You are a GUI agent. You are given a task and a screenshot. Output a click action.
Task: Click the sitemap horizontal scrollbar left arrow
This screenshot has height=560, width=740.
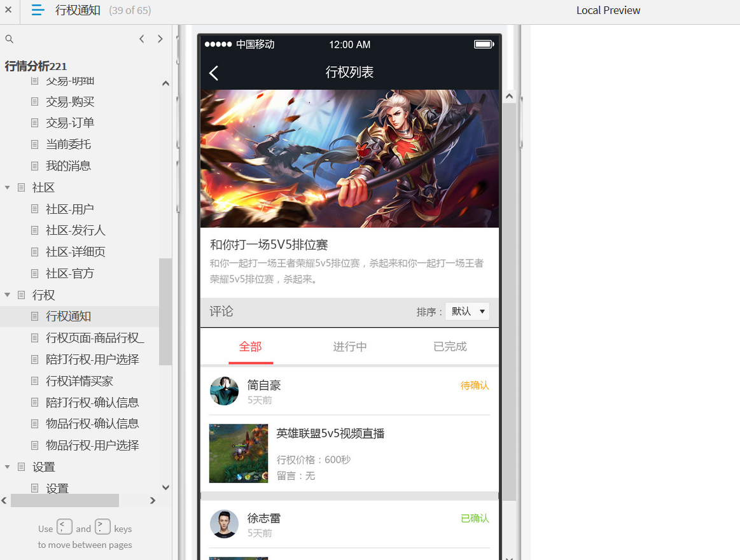(x=4, y=501)
